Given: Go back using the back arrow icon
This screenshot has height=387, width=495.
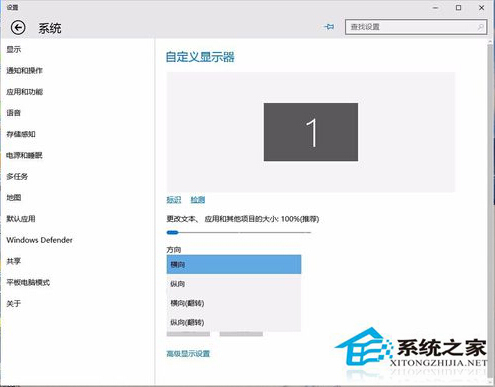Looking at the screenshot, I should pos(18,27).
